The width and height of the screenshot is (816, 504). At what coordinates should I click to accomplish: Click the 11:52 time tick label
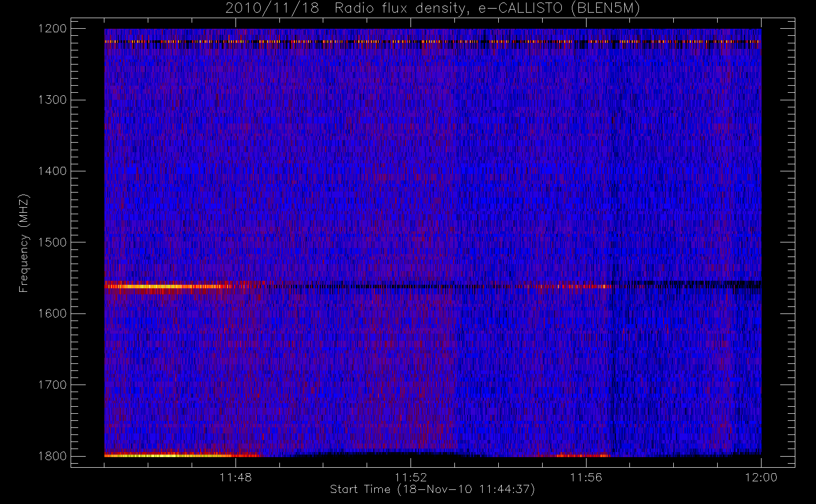[411, 477]
